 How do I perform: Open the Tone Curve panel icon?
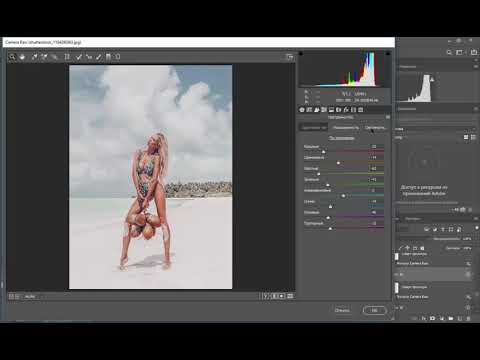click(309, 110)
